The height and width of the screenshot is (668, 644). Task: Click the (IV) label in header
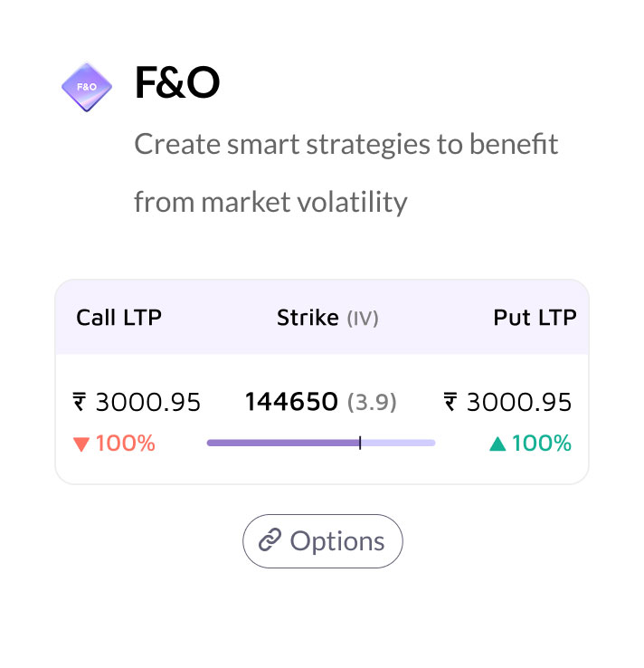coord(363,319)
